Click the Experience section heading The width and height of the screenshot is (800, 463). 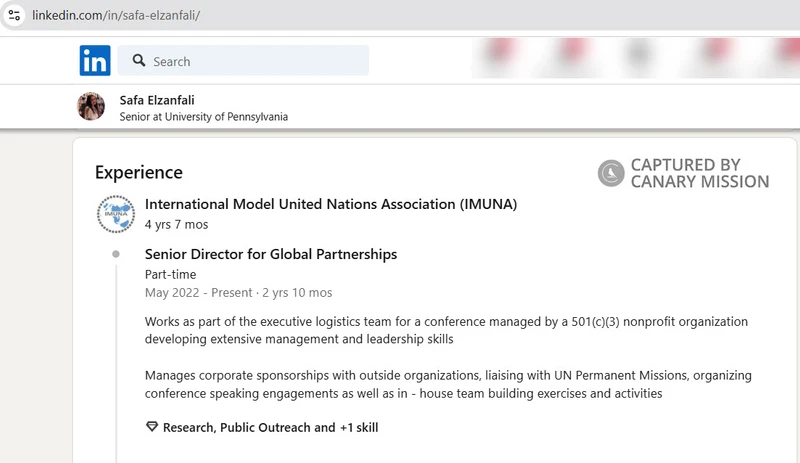(139, 172)
